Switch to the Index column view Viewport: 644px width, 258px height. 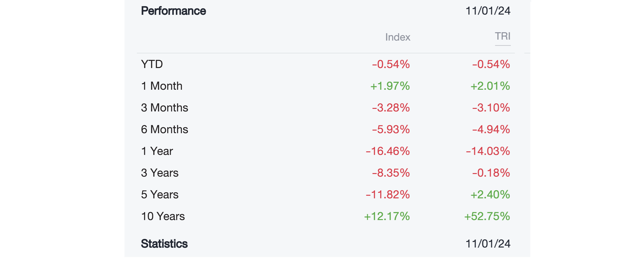click(397, 37)
